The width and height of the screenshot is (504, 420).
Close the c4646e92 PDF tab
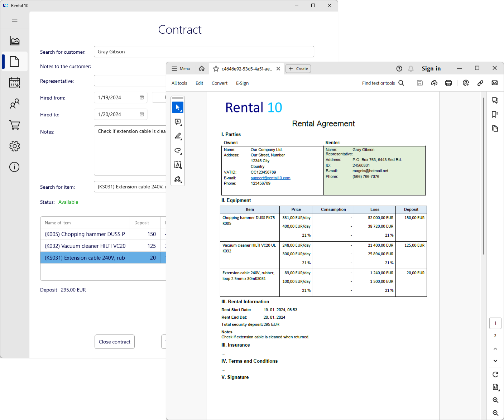pos(278,69)
